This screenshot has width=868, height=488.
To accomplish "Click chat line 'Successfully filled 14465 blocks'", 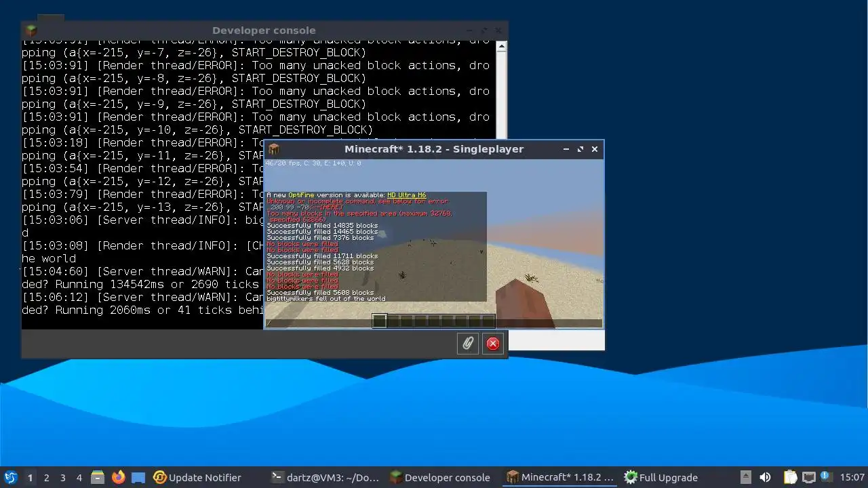I will [x=322, y=232].
